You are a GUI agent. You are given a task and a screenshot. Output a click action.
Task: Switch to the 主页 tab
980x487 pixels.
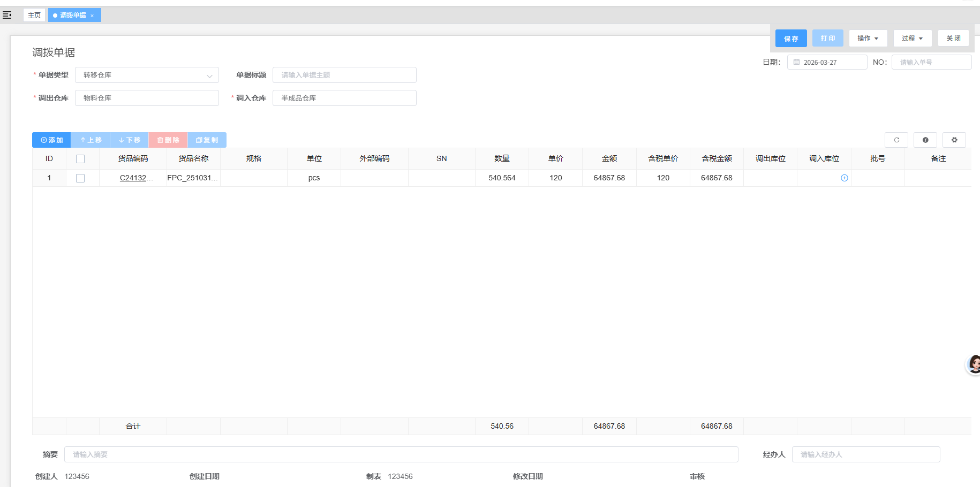pyautogui.click(x=34, y=15)
